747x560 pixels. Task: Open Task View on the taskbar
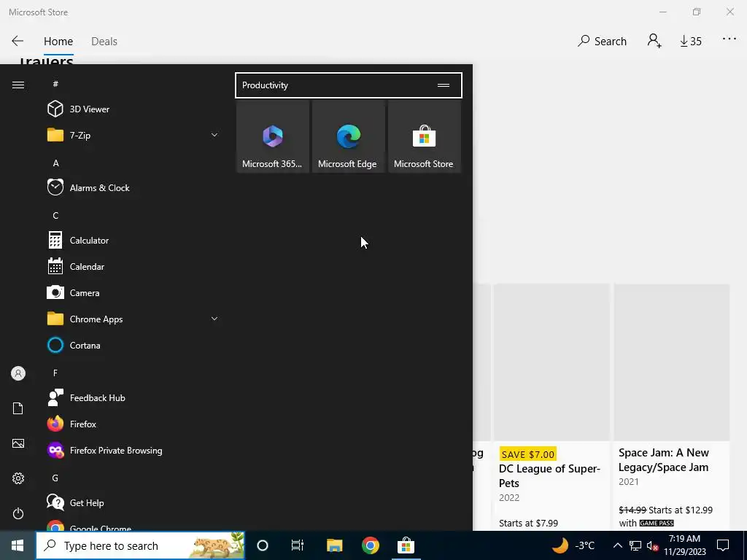pos(298,545)
